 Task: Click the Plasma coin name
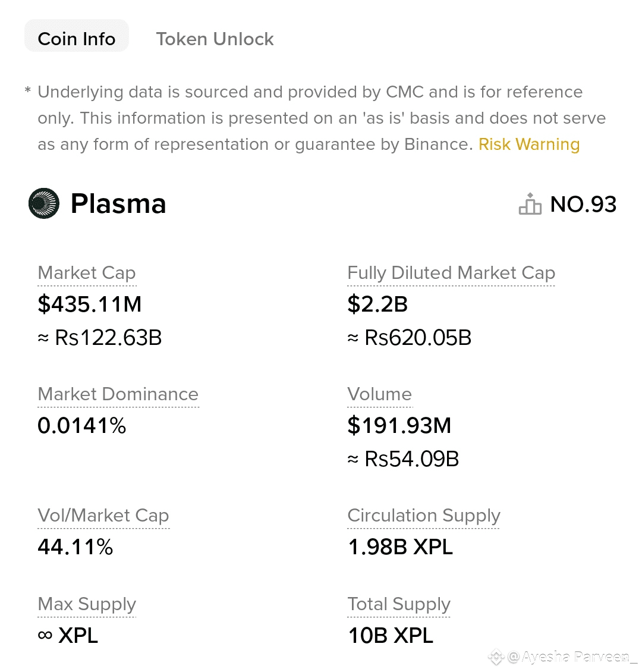tap(118, 204)
